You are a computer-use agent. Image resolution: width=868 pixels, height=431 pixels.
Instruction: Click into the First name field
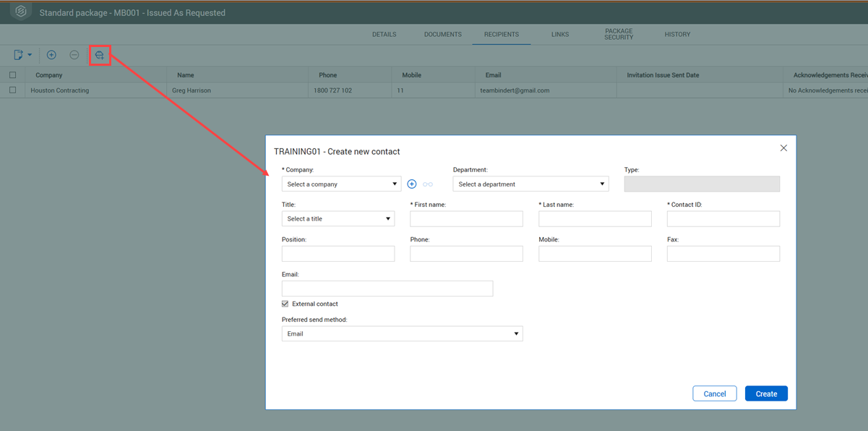click(x=466, y=219)
